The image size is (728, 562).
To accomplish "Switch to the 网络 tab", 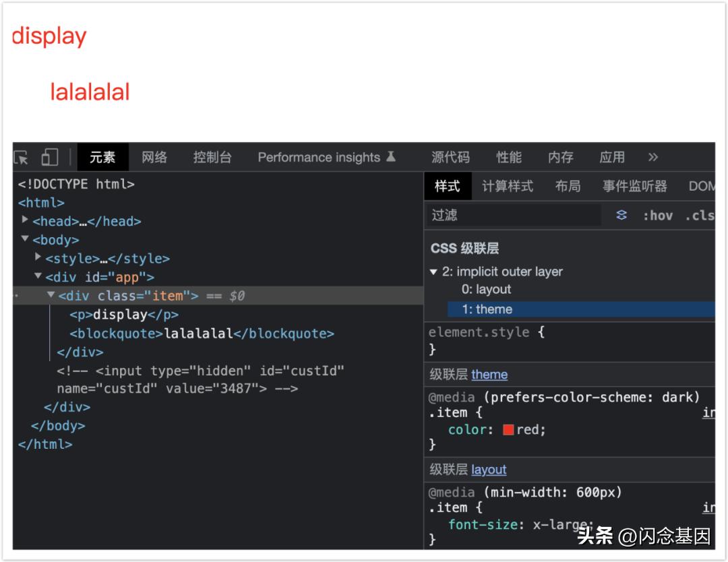I will click(x=154, y=157).
